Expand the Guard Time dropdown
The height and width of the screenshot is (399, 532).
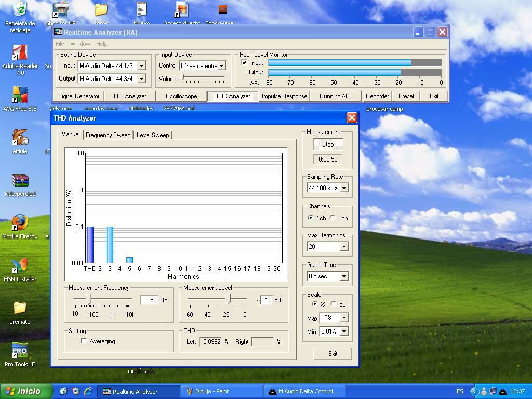(343, 276)
